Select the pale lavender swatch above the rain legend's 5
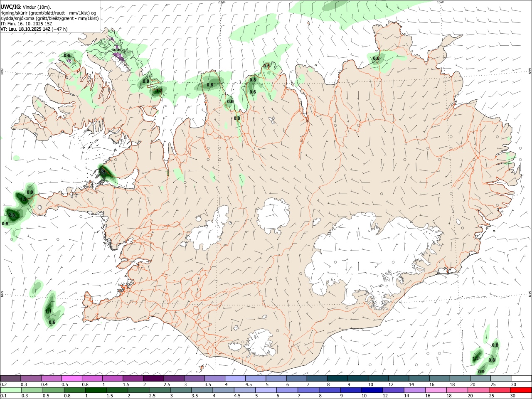Image resolution: width=532 pixels, height=399 pixels. [266, 390]
